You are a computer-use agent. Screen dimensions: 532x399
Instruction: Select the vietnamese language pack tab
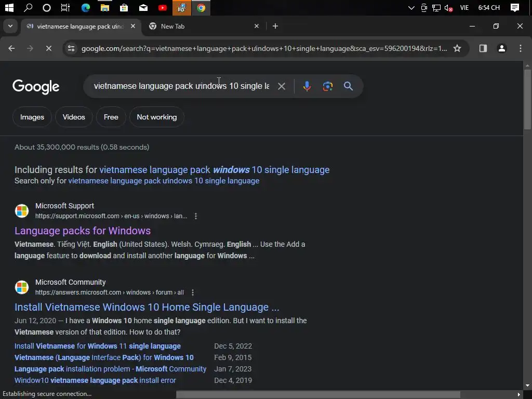(81, 26)
